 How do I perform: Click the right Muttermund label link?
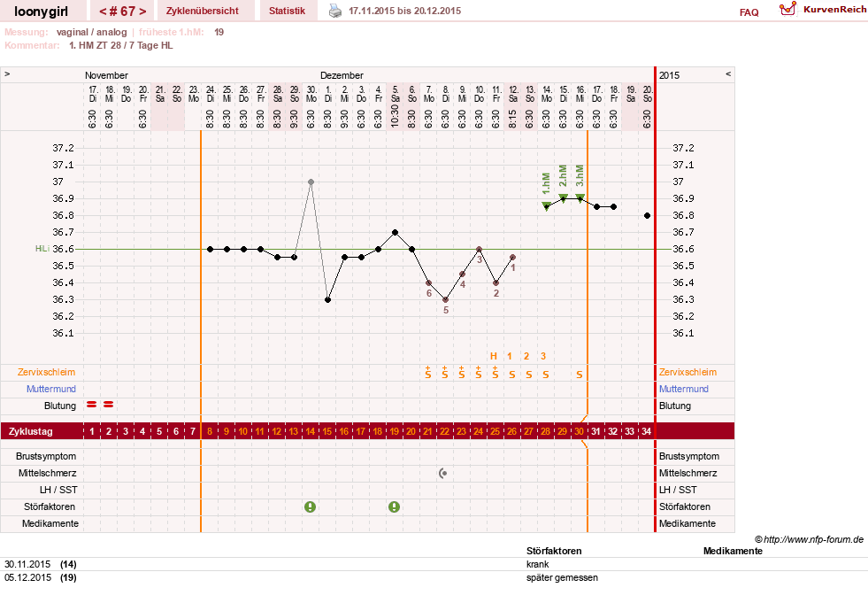click(684, 389)
